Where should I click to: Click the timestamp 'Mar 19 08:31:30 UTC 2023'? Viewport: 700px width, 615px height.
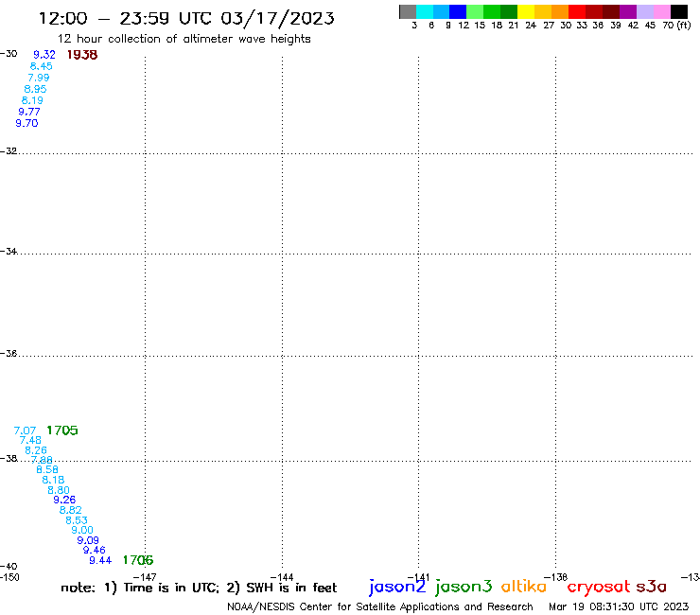click(x=619, y=607)
